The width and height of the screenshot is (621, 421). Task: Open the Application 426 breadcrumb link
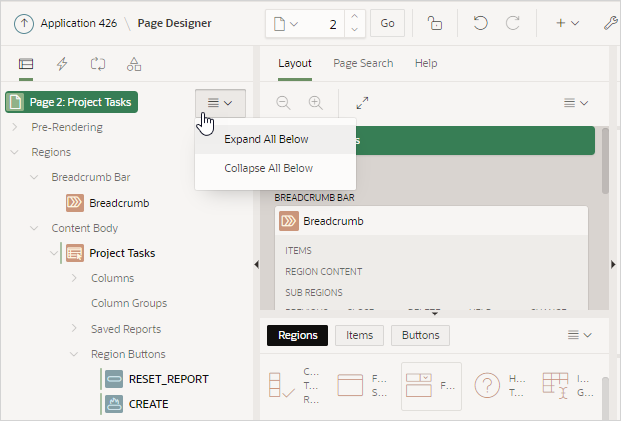pyautogui.click(x=78, y=23)
